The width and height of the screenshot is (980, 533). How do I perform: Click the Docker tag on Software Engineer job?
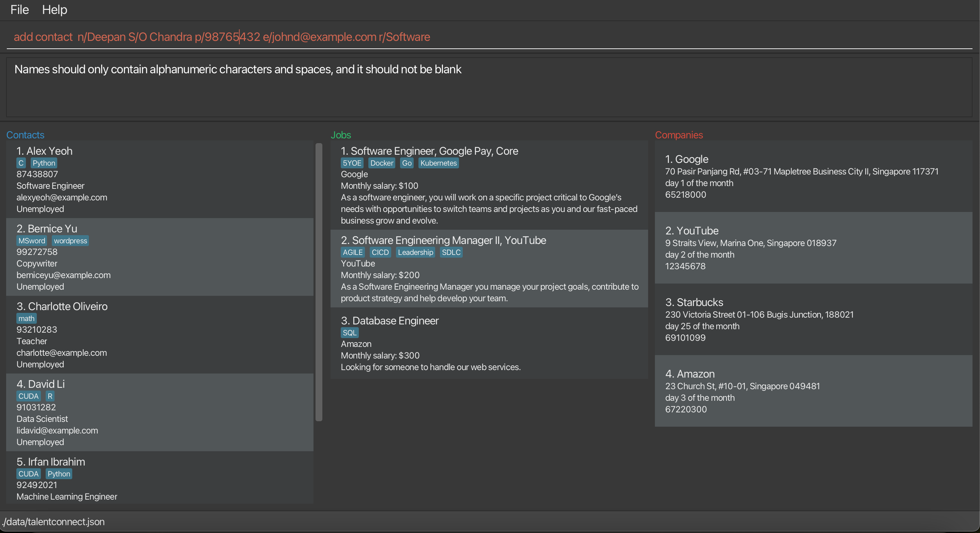382,163
